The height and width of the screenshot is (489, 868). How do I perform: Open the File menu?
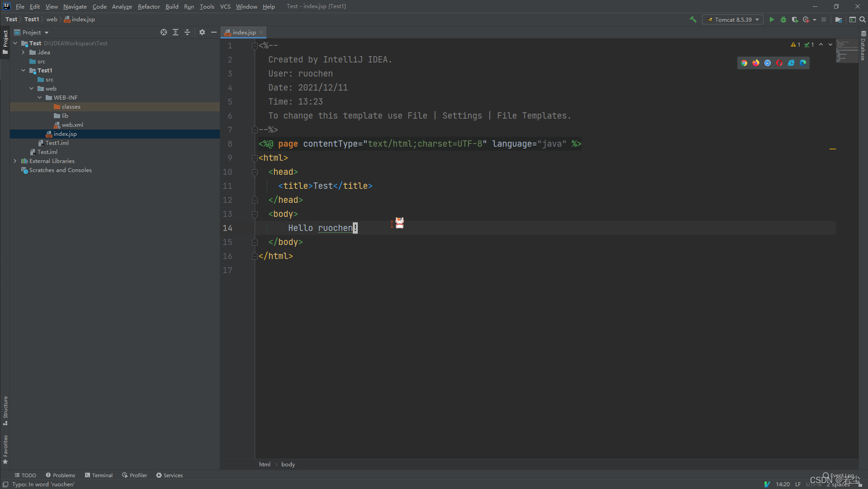coord(20,6)
